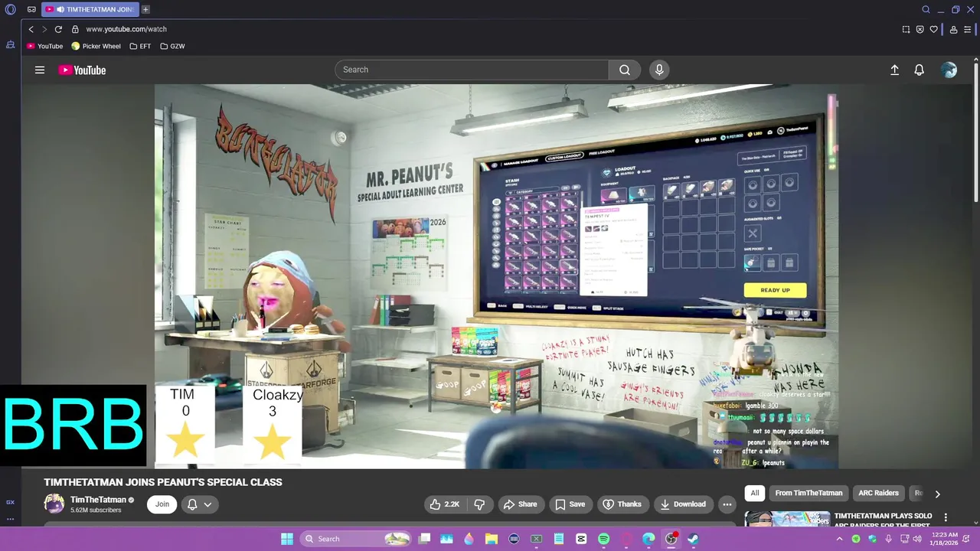Search open tabs with the top-right magnifier
This screenshot has width=980, height=551.
(926, 10)
